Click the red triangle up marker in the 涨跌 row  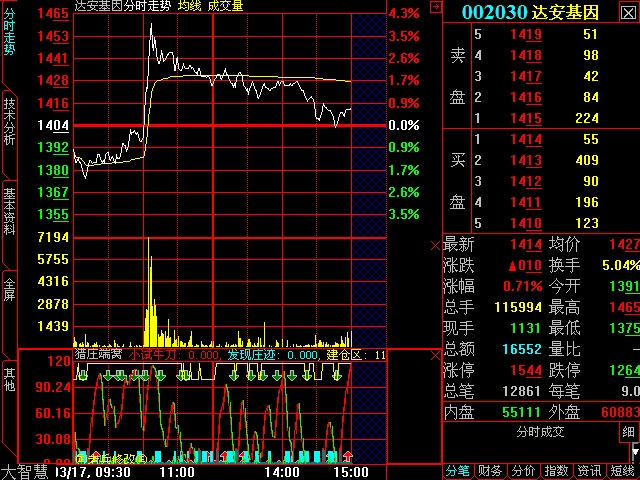(513, 267)
